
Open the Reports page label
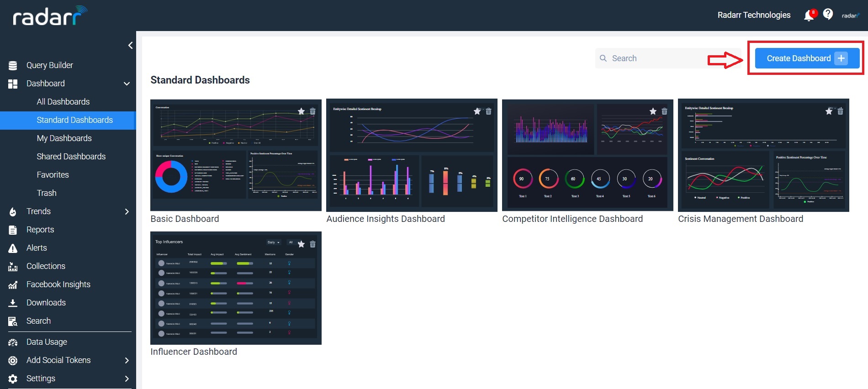point(40,230)
